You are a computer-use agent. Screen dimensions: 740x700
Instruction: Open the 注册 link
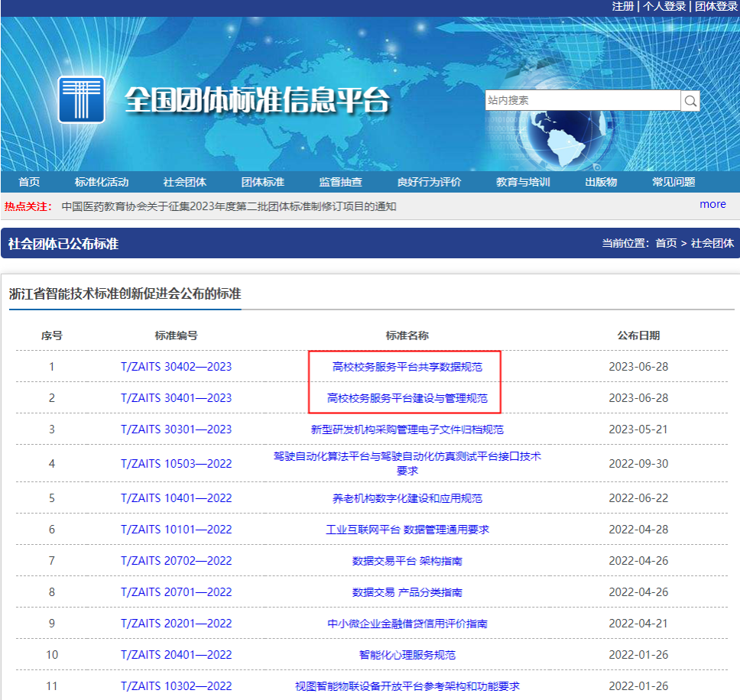pos(623,6)
